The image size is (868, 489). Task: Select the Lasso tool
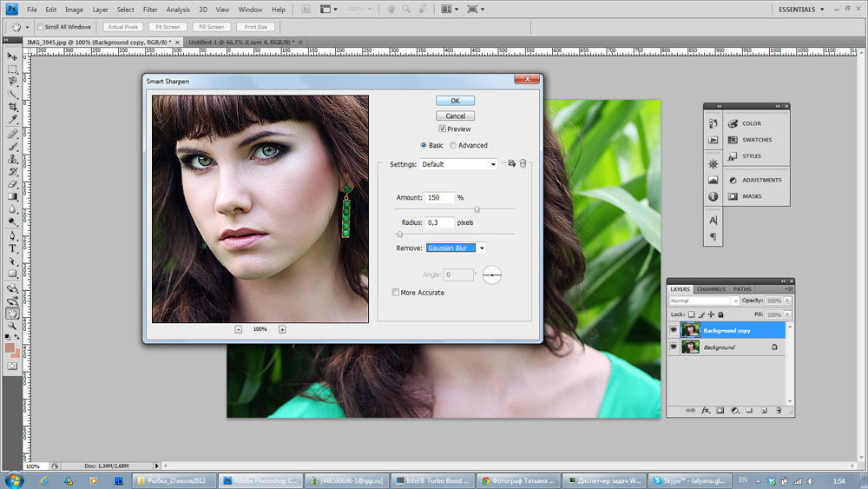(12, 82)
